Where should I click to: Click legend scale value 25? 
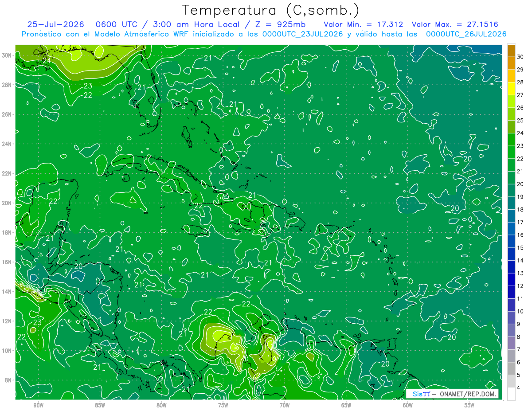(520, 120)
